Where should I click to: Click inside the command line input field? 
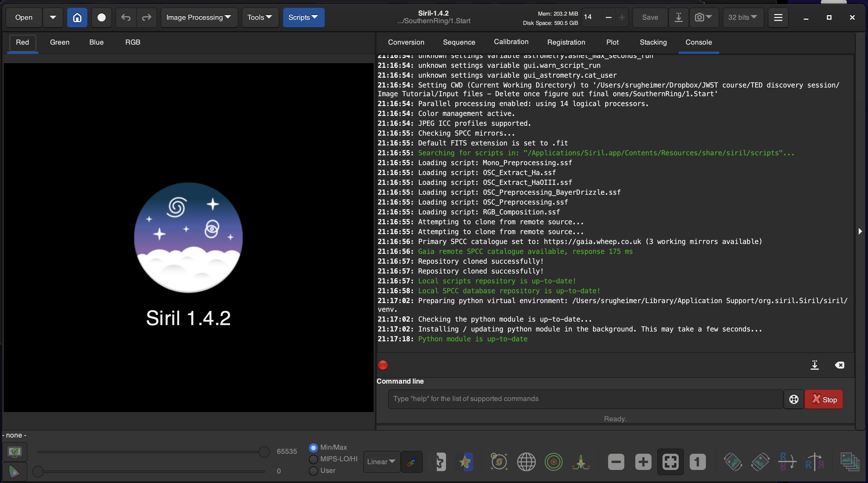click(585, 399)
